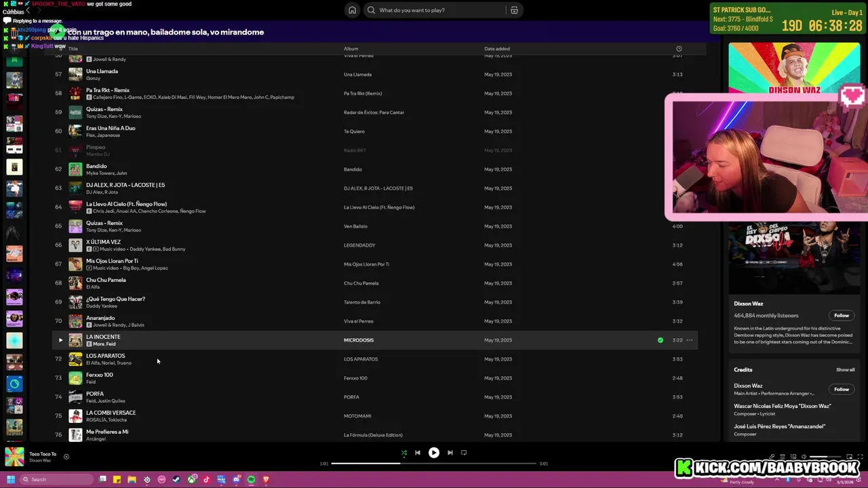Viewport: 868px width, 488px height.
Task: Open the artist link 'Arcángel'
Action: pos(96,439)
